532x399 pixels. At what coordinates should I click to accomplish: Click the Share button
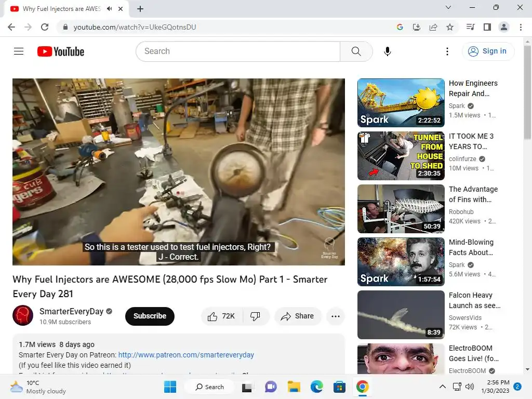[x=298, y=316]
